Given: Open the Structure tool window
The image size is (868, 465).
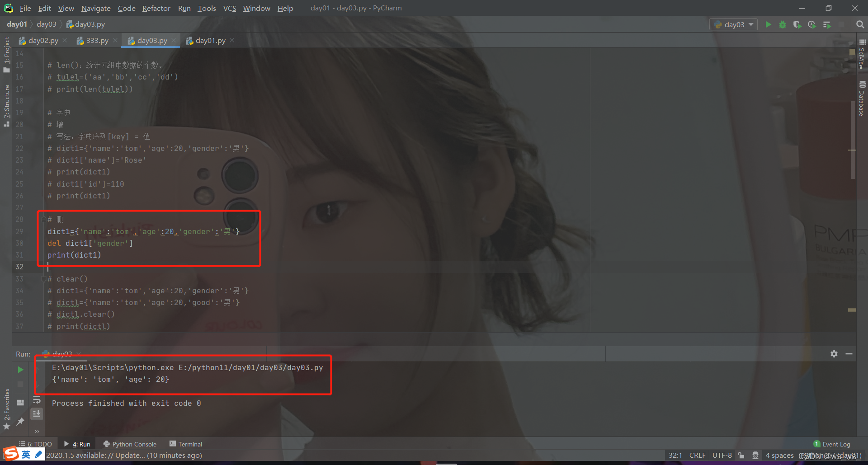Looking at the screenshot, I should [x=6, y=105].
